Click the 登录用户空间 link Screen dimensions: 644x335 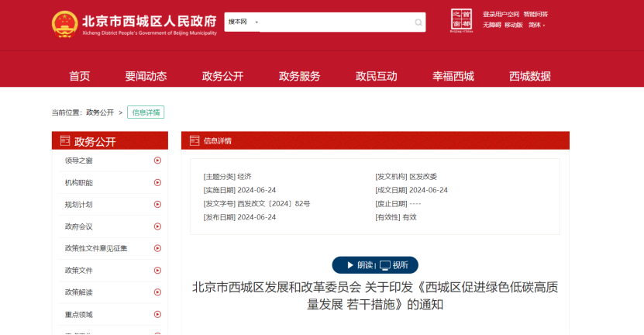[501, 14]
